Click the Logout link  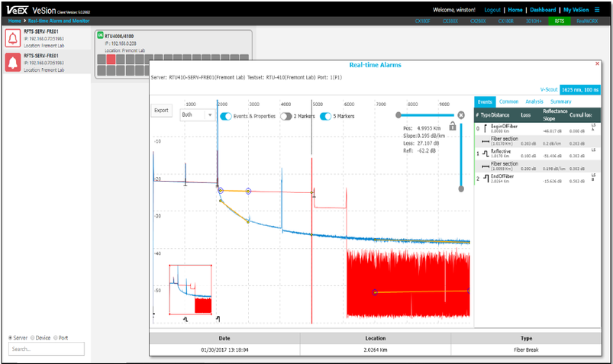(x=492, y=10)
